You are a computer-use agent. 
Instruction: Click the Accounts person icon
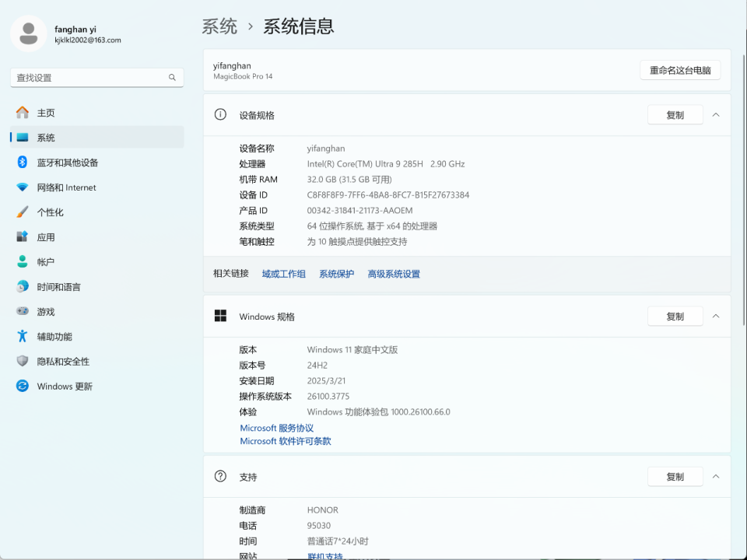[23, 261]
